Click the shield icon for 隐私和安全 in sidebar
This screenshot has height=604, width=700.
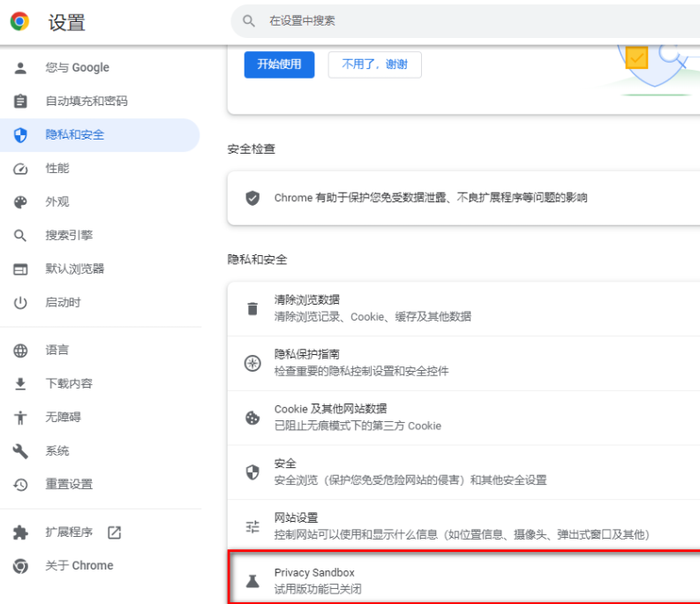[20, 135]
